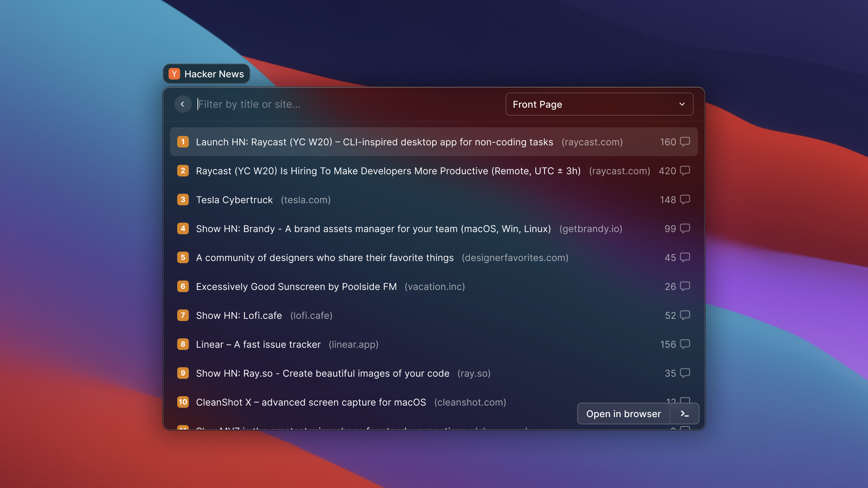Click the (linear.app) domain text
Viewport: 868px width, 488px height.
pyautogui.click(x=353, y=344)
